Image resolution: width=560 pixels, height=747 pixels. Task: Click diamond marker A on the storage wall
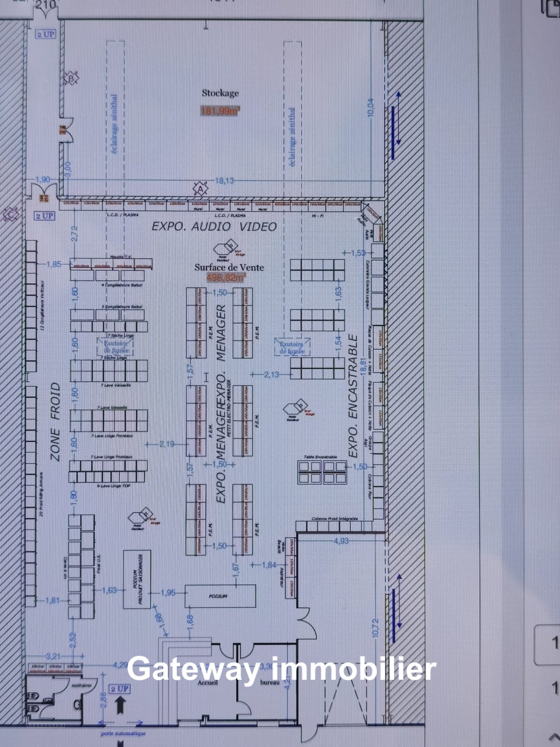200,189
